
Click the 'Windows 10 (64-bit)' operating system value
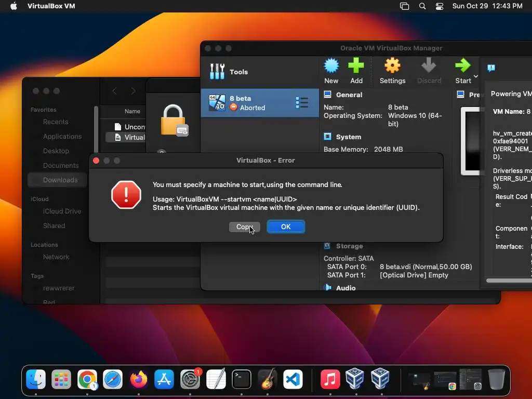click(415, 120)
